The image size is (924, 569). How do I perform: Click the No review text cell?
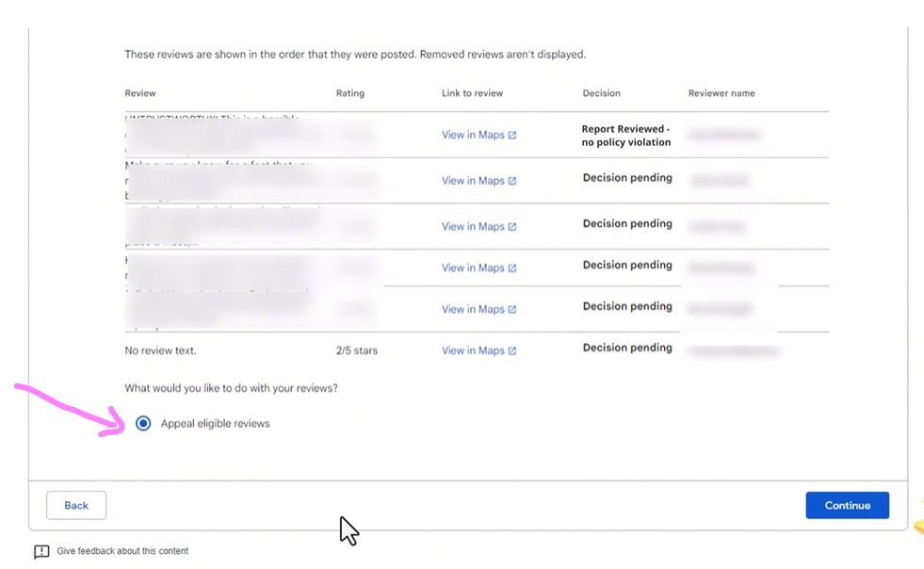[x=160, y=351]
